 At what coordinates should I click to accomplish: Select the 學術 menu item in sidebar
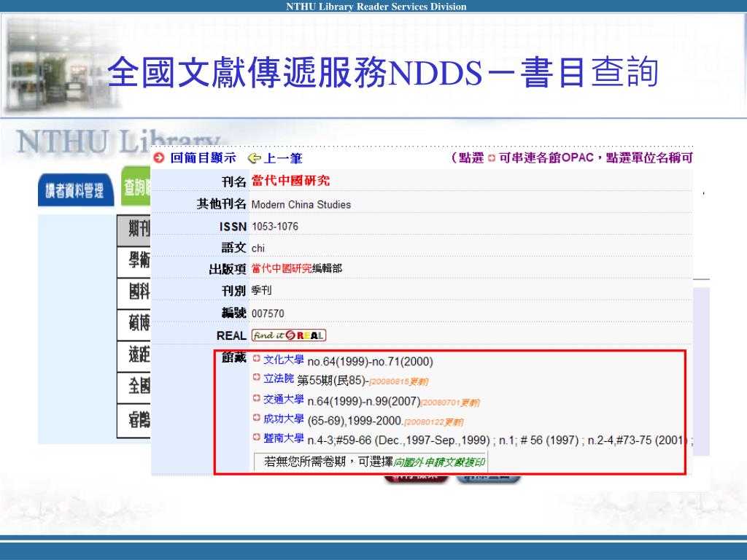click(x=134, y=262)
